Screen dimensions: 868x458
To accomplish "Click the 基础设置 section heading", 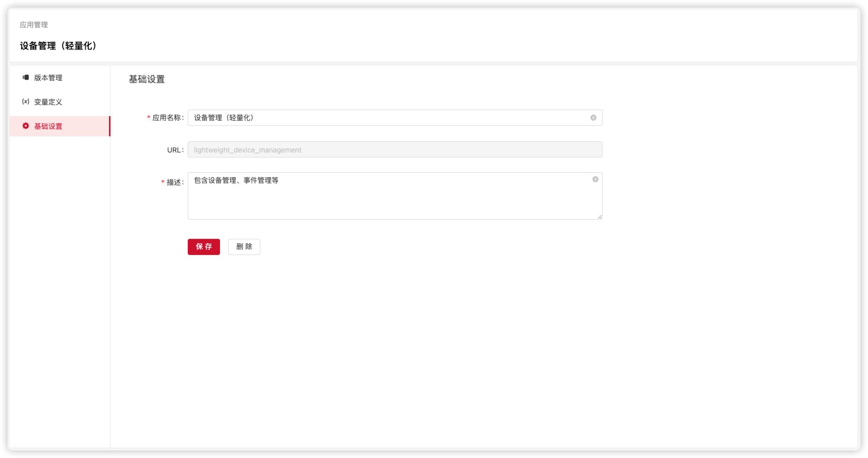I will pyautogui.click(x=147, y=79).
